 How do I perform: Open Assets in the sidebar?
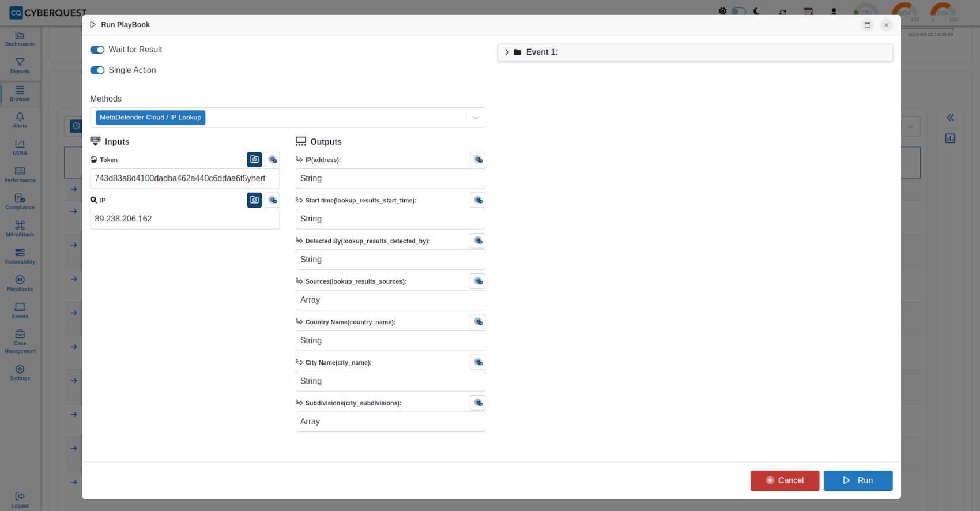20,311
